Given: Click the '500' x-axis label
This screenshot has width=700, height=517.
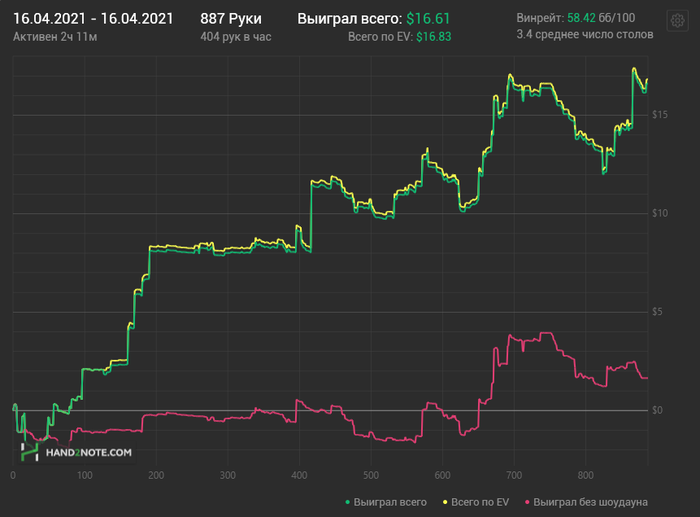Looking at the screenshot, I should [371, 475].
